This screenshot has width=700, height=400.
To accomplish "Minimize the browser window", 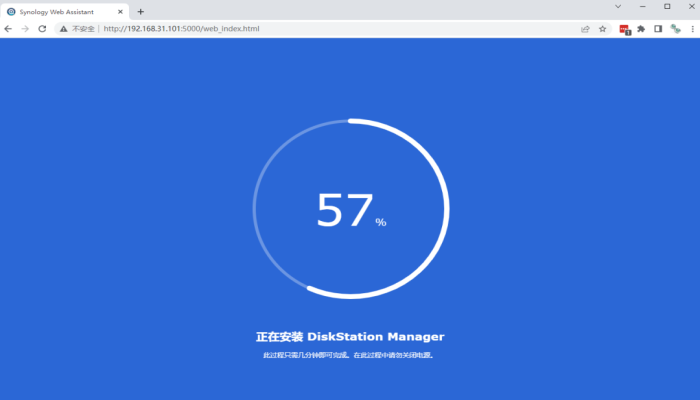I will [643, 6].
